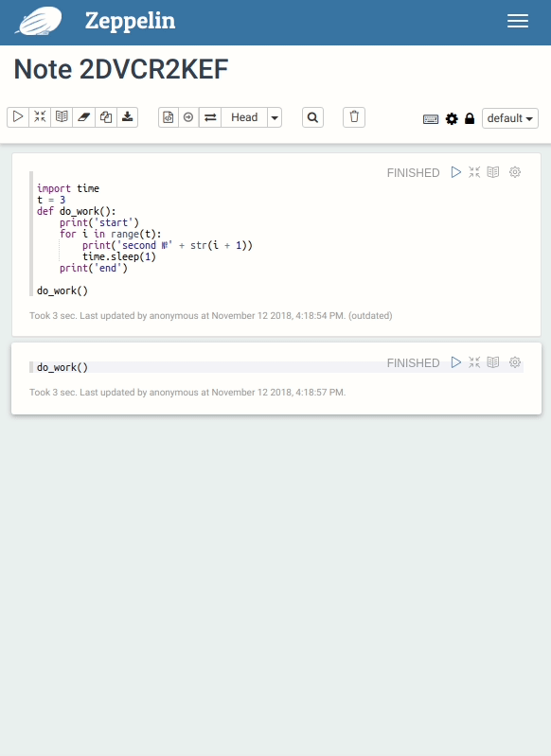Click the Head revision button
Image resolution: width=551 pixels, height=756 pixels.
pos(244,117)
